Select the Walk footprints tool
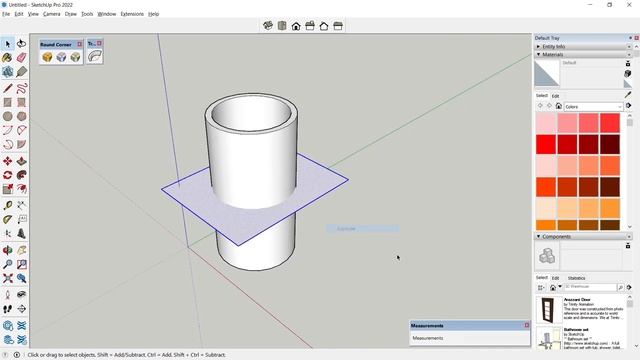 pos(8,309)
